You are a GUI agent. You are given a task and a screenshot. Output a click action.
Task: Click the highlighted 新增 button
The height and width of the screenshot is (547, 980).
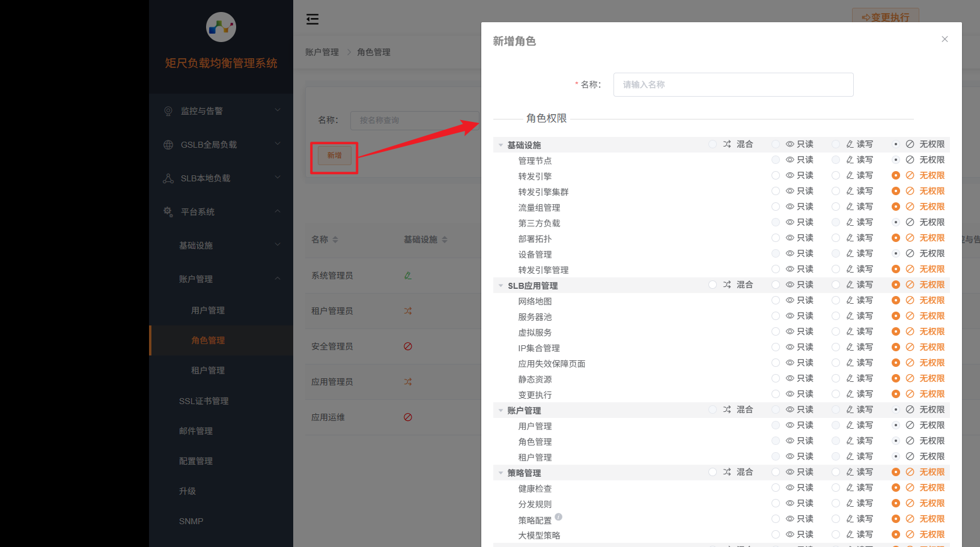[333, 155]
